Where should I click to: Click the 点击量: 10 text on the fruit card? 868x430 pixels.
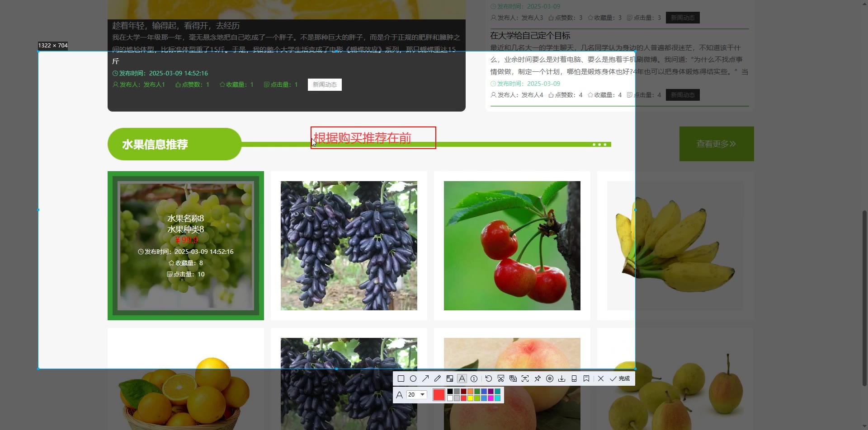(186, 274)
